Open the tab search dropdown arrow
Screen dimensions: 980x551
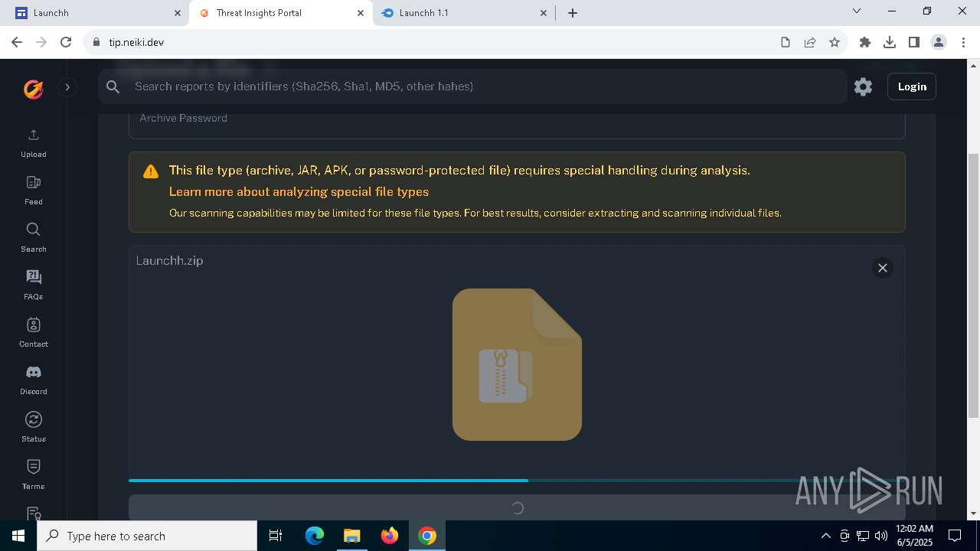coord(857,11)
